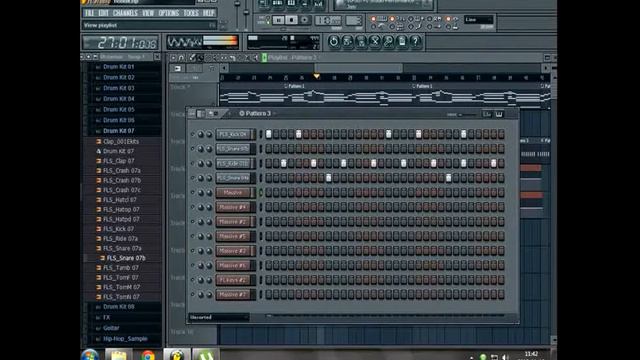Screen dimensions: 640x360
Task: Open the uTorrent icon on the taskbar
Action: (x=206, y=355)
